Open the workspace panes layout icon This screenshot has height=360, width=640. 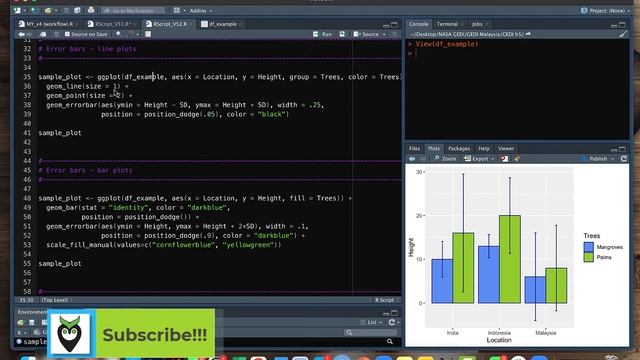pyautogui.click(x=177, y=11)
